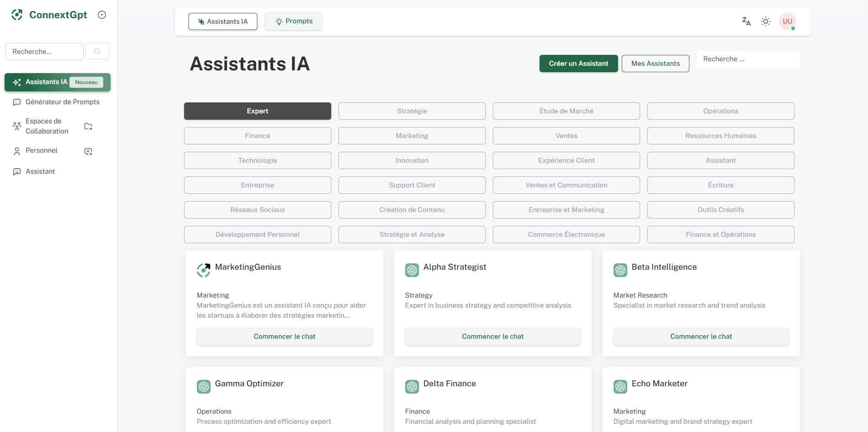Click the new conversation icon beside Personnel
The width and height of the screenshot is (868, 432).
coord(88,151)
